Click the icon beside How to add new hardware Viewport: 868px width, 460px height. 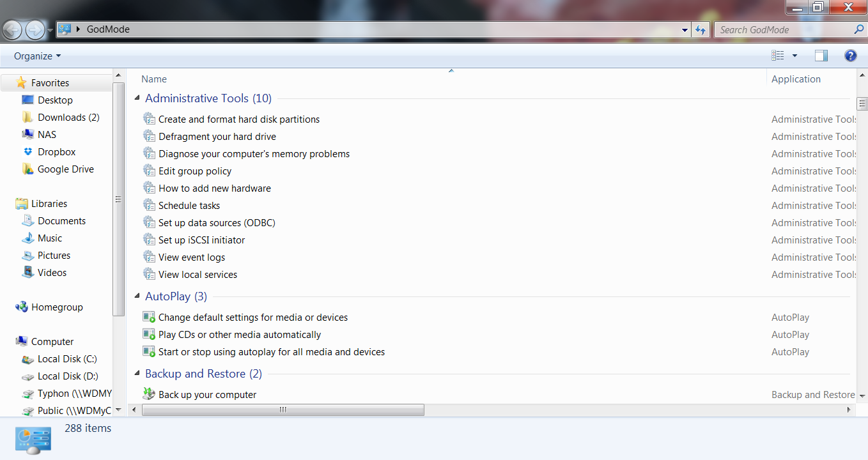click(149, 188)
